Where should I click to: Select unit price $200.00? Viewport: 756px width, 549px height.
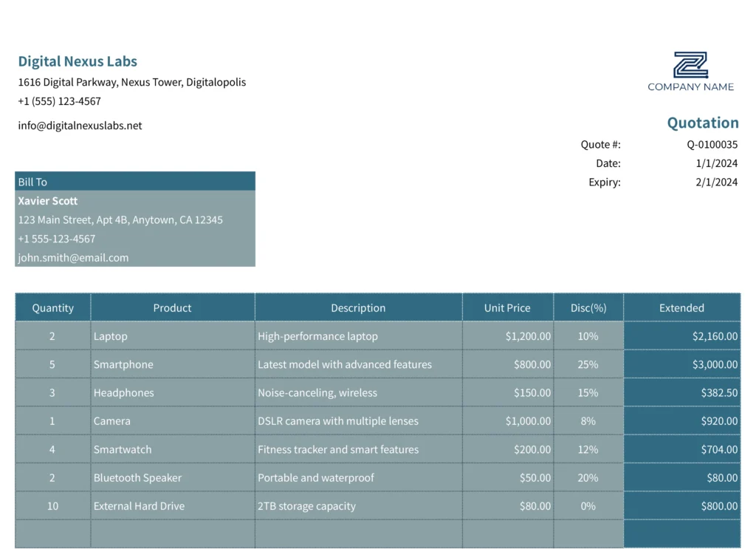click(x=508, y=449)
